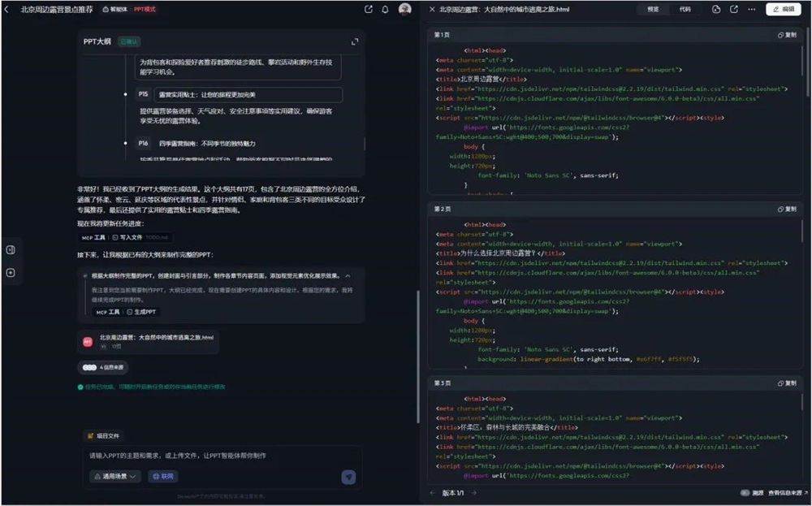Image resolution: width=812 pixels, height=506 pixels.
Task: Copy code of 第2页
Action: click(787, 210)
